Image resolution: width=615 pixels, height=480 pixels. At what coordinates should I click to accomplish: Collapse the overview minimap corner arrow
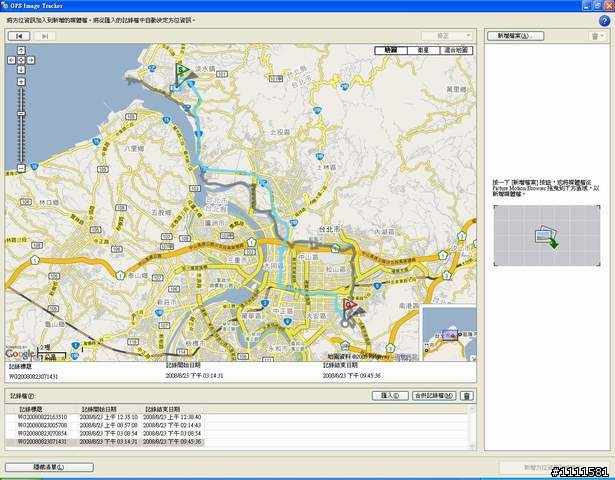click(x=473, y=358)
